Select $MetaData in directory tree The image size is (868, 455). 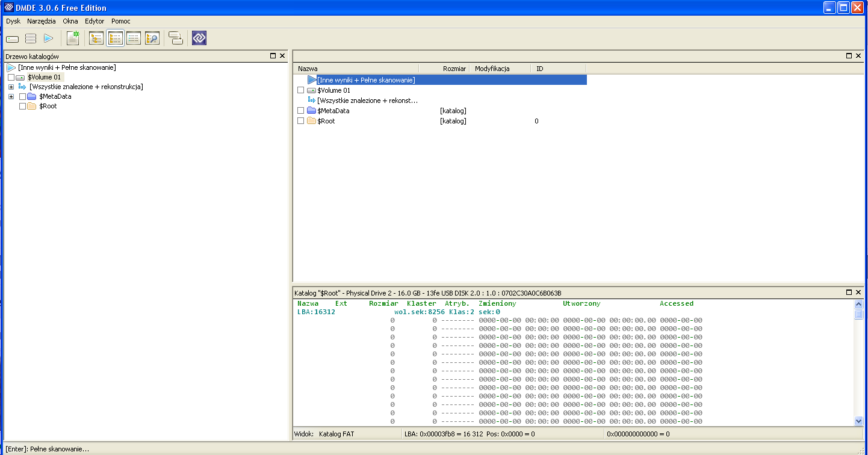coord(55,96)
